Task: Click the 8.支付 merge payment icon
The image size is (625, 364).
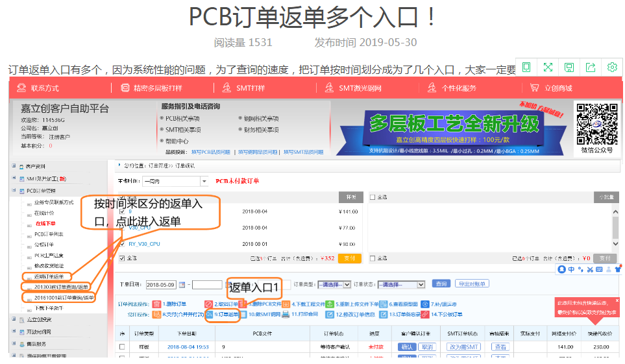Action: click(157, 315)
